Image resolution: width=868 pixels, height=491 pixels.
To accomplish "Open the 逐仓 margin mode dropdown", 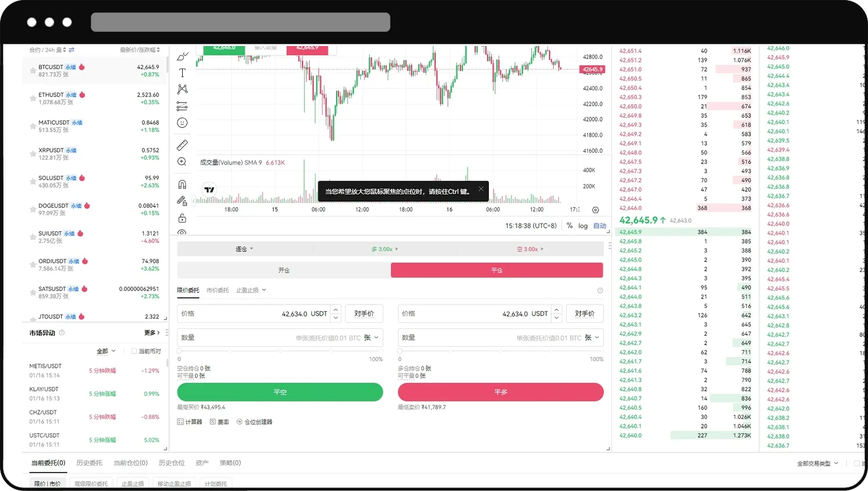I will (x=244, y=248).
